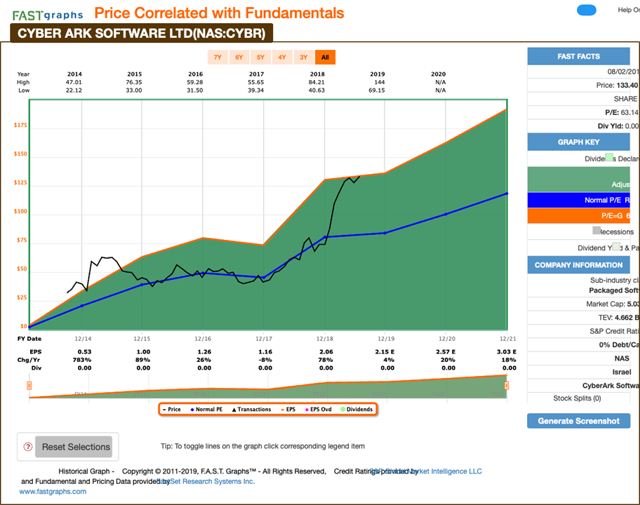Image resolution: width=640 pixels, height=505 pixels.
Task: Toggle the Normal PE legend item
Action: pos(207,409)
